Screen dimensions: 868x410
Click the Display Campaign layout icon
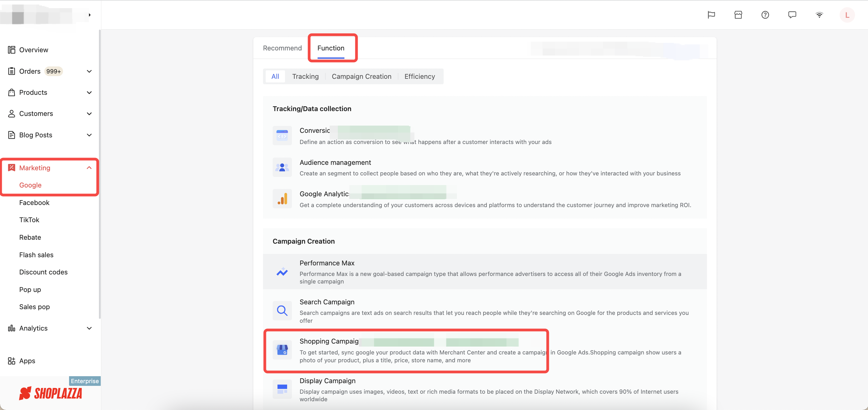point(282,389)
